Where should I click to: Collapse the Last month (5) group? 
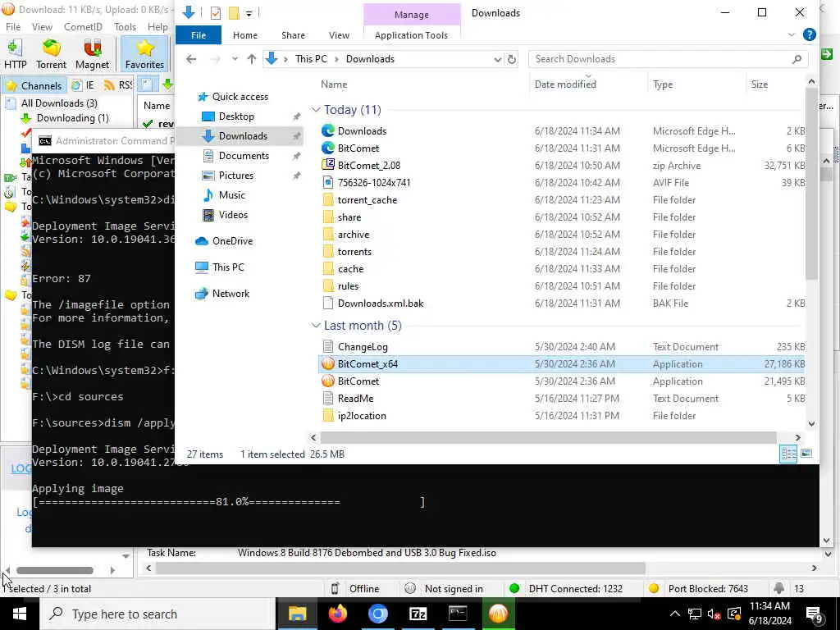[x=316, y=325]
